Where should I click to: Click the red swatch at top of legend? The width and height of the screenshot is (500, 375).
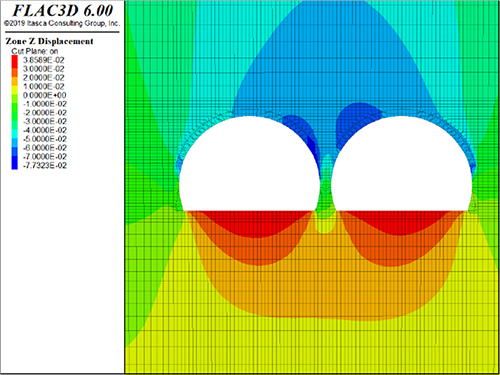click(15, 62)
